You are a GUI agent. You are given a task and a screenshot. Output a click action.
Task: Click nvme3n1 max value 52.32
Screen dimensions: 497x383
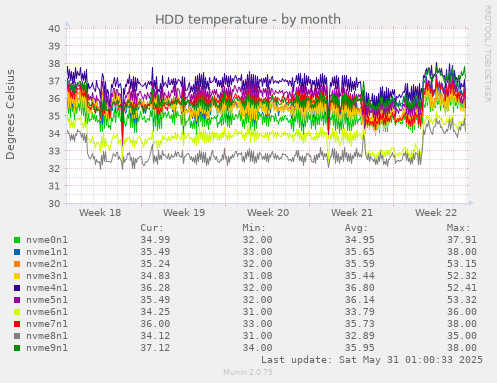click(x=462, y=276)
